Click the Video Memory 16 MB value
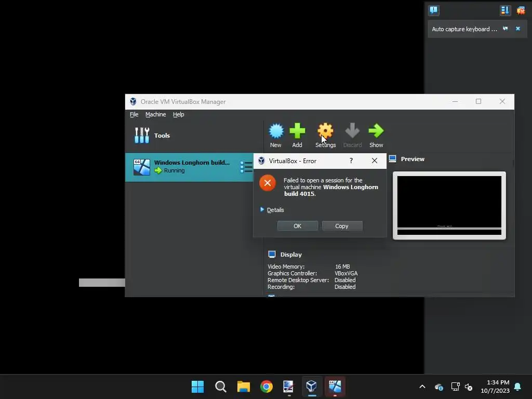532x399 pixels. tap(342, 267)
